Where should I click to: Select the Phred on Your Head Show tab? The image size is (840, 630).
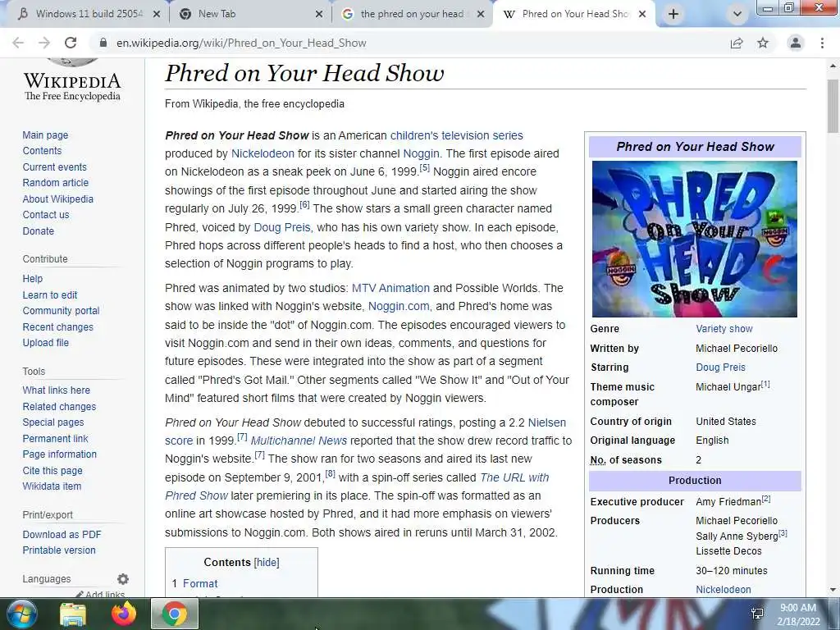[x=574, y=14]
